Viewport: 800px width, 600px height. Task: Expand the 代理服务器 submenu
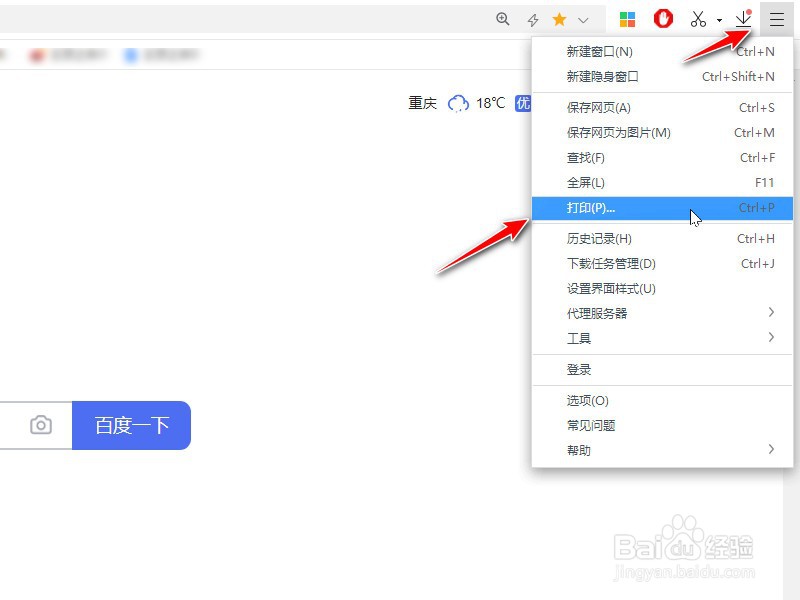click(x=600, y=312)
